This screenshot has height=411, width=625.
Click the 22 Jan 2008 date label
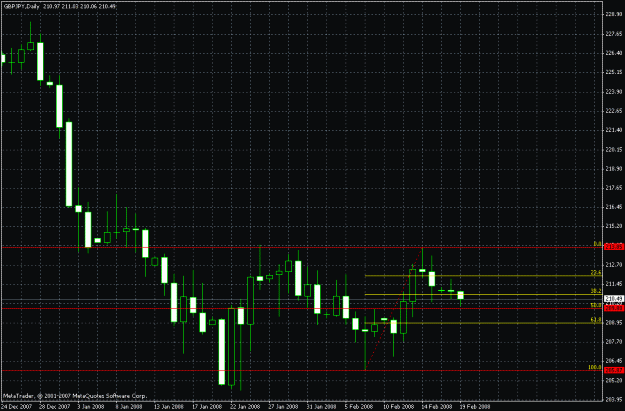pos(245,407)
